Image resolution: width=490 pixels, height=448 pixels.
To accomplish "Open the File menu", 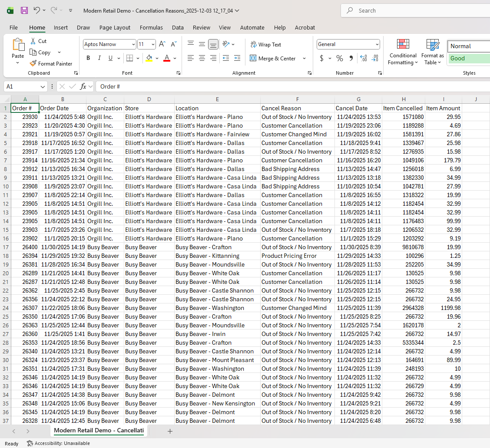I will click(x=13, y=27).
